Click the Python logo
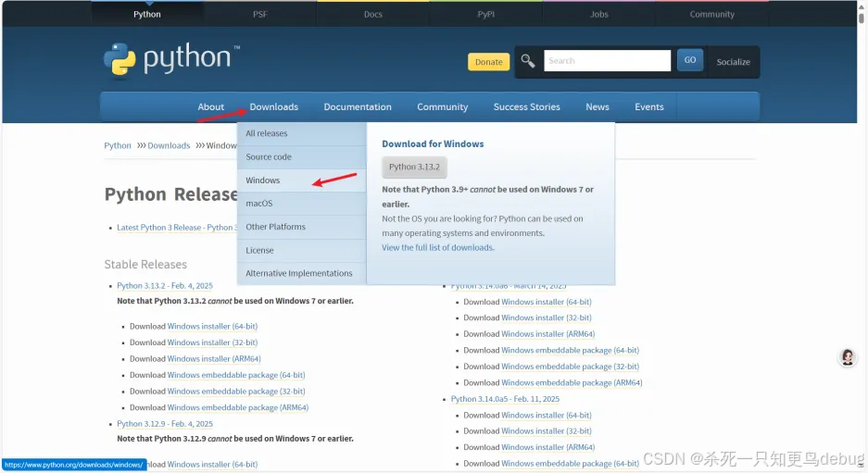Viewport: 868px width, 473px height. pyautogui.click(x=171, y=58)
